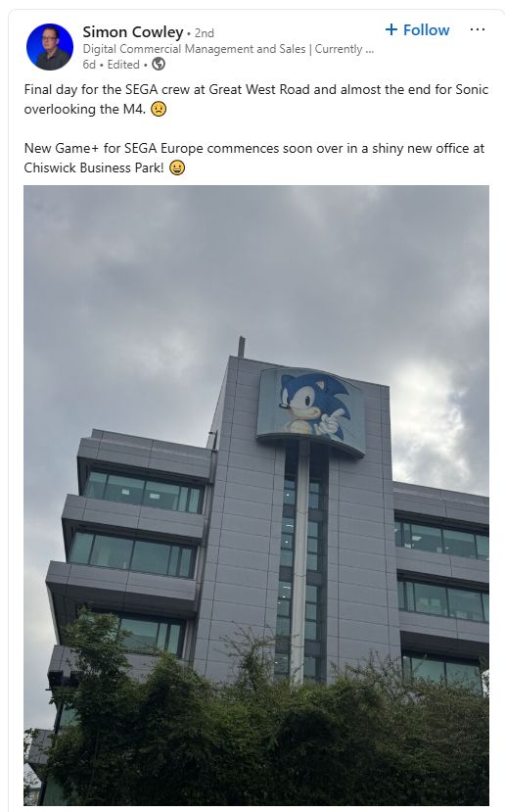
Task: Click the grinning emoji after Chiswick Business Park
Action: coord(177,167)
